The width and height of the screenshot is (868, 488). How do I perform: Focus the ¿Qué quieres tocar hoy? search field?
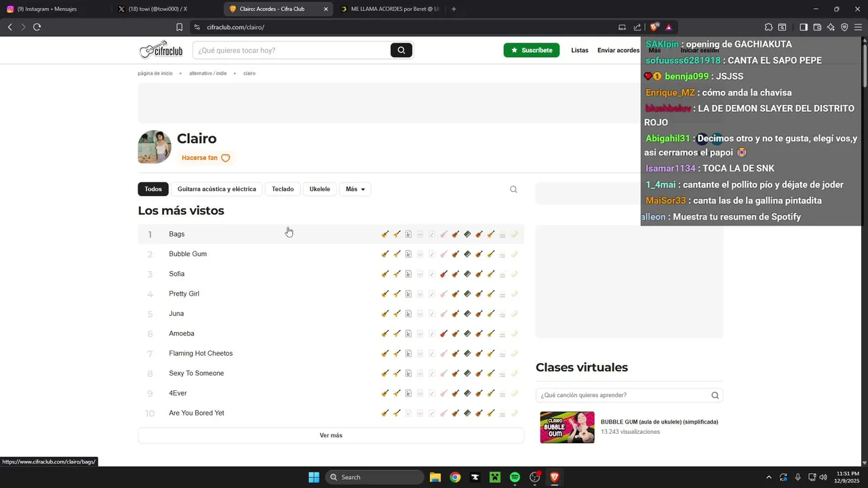coord(292,50)
